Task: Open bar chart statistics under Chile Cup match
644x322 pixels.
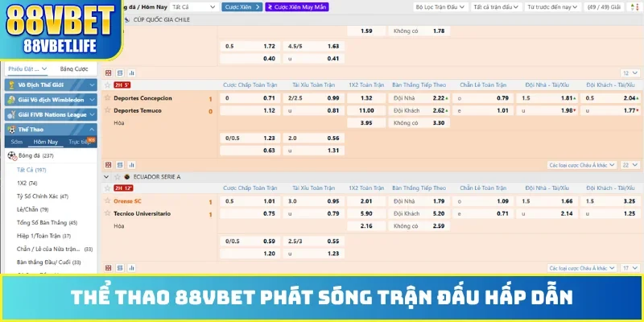Action: coord(132,73)
